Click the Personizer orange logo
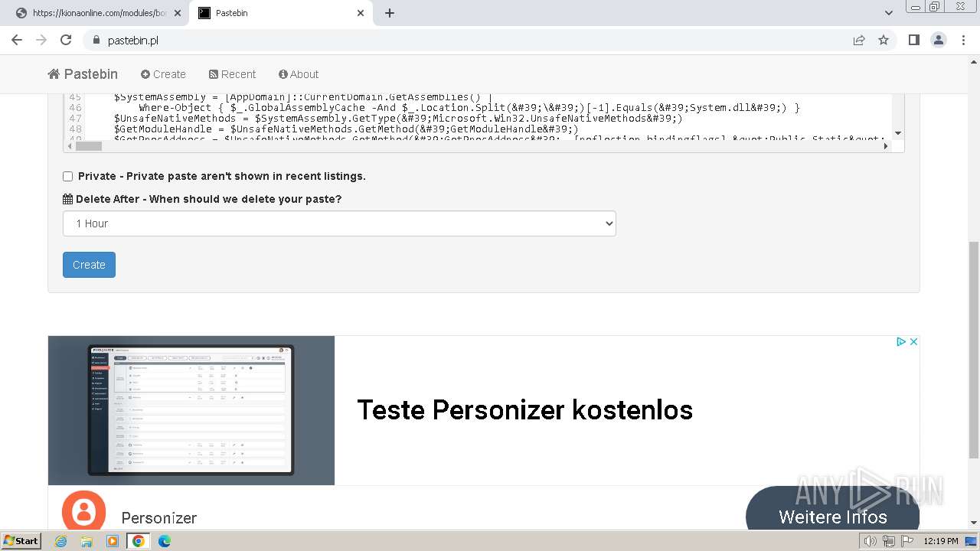 [83, 510]
